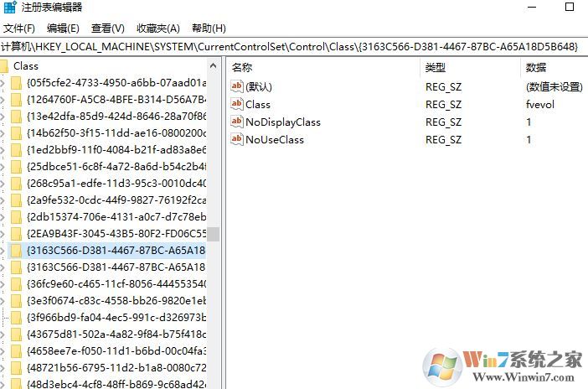Click REG_SZ type in the NoUseClass row
The image size is (588, 389).
(x=443, y=140)
